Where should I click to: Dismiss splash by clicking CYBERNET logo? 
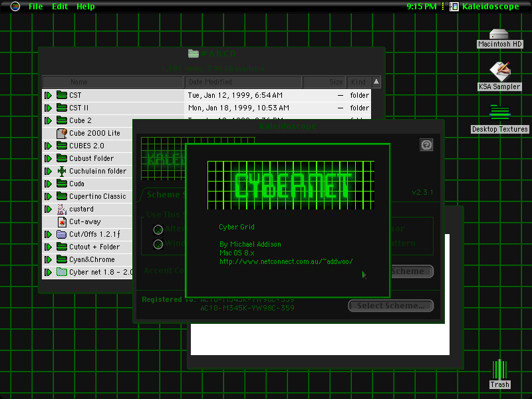coord(291,186)
